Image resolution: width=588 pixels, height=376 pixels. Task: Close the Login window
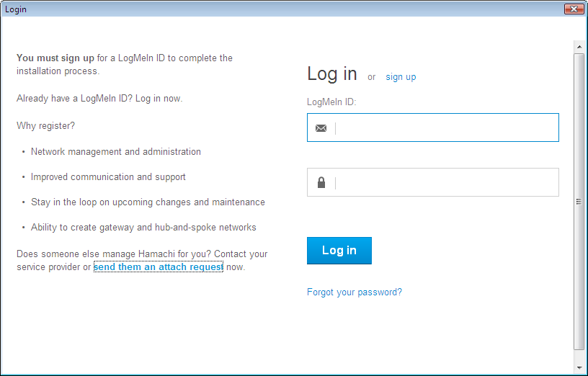click(x=574, y=9)
